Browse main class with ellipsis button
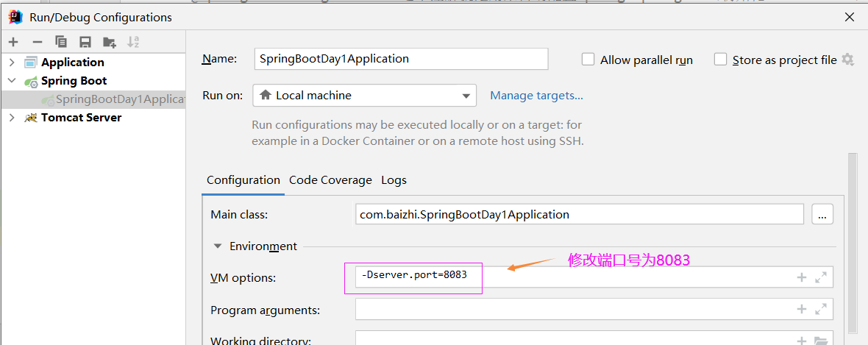868x345 pixels. (822, 214)
